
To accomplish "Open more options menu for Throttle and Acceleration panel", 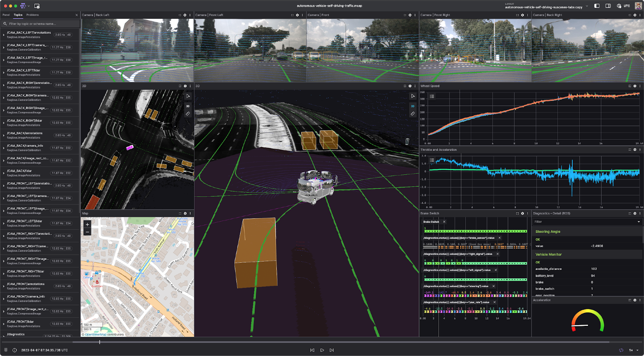I will [640, 150].
